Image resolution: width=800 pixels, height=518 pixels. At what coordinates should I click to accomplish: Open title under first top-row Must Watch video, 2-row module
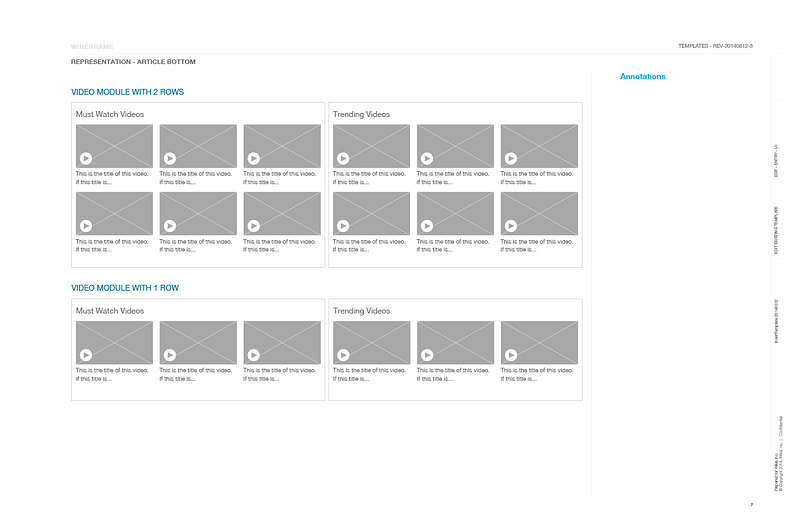112,178
